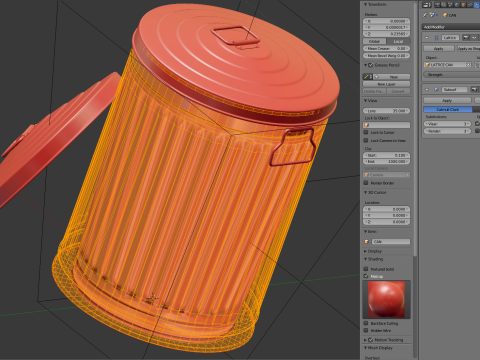This screenshot has width=480, height=360.
Task: Enable Lock Camera to View checkbox
Action: (x=366, y=140)
